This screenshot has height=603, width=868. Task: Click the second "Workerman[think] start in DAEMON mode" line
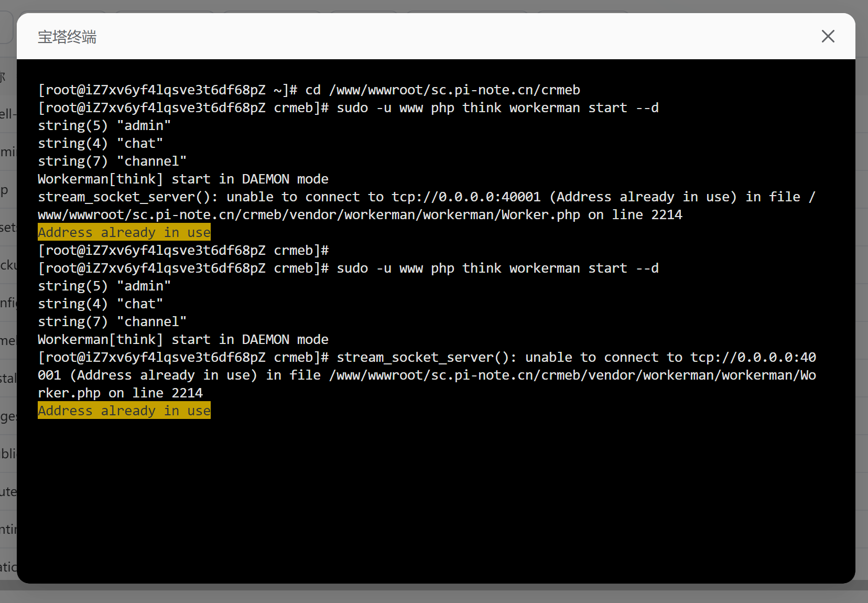[183, 340]
